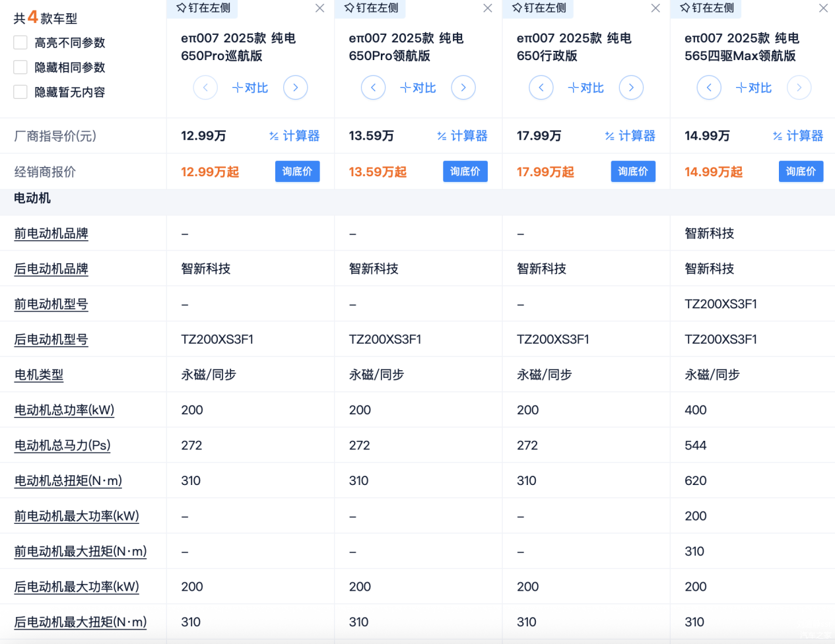Open the 后电动机型号 parameter explanation
Screen dimensions: 835x644
click(x=51, y=340)
